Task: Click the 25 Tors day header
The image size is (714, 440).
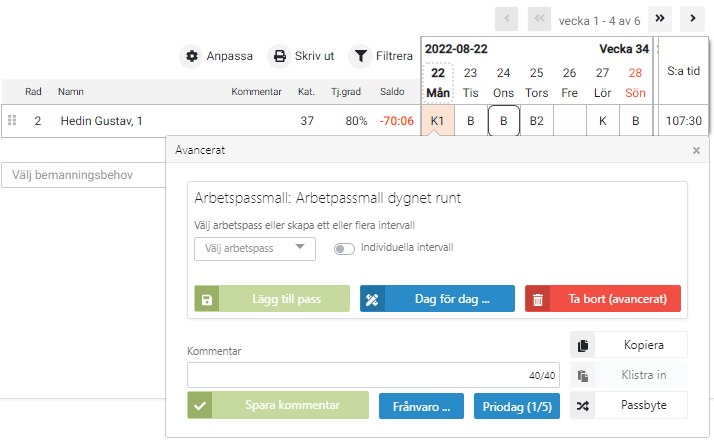Action: pyautogui.click(x=536, y=83)
